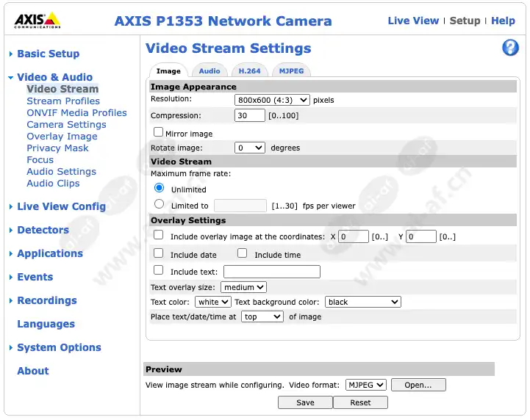Image resolution: width=530 pixels, height=420 pixels.
Task: Open the Rotate image degrees dropdown
Action: [250, 148]
